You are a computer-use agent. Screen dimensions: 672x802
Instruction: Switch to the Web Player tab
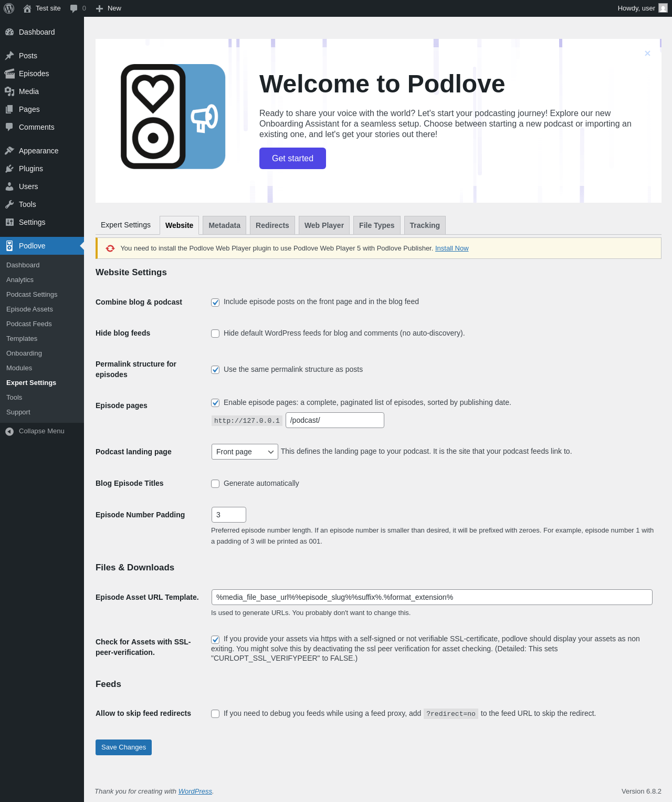[324, 225]
